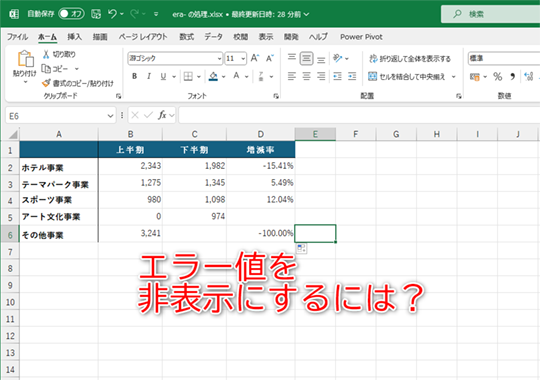Select column D header
The height and width of the screenshot is (380, 540).
tap(260, 134)
